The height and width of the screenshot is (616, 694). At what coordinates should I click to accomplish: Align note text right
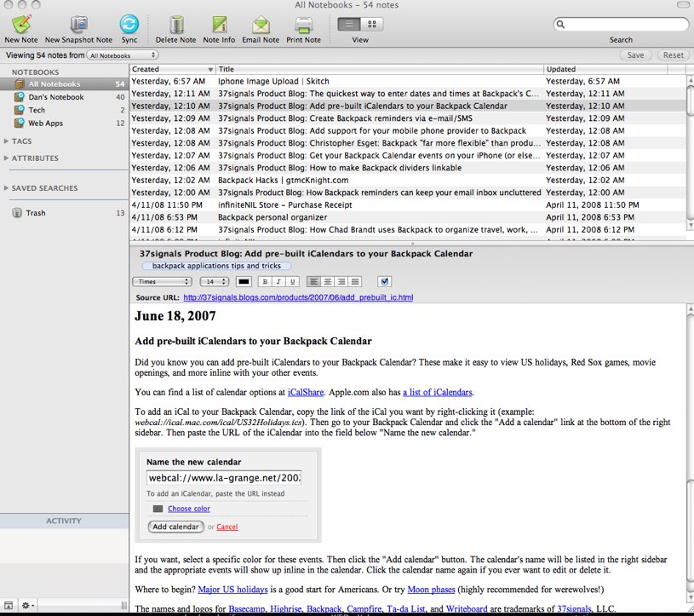[341, 282]
